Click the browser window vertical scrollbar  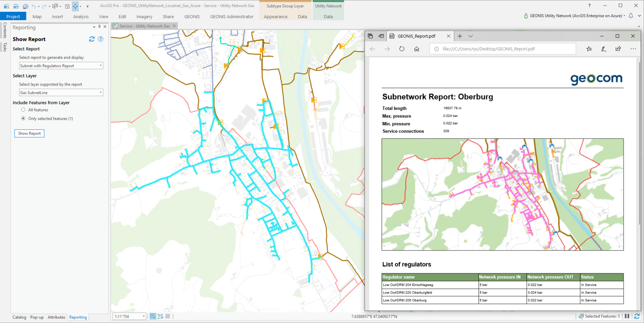pyautogui.click(x=640, y=142)
